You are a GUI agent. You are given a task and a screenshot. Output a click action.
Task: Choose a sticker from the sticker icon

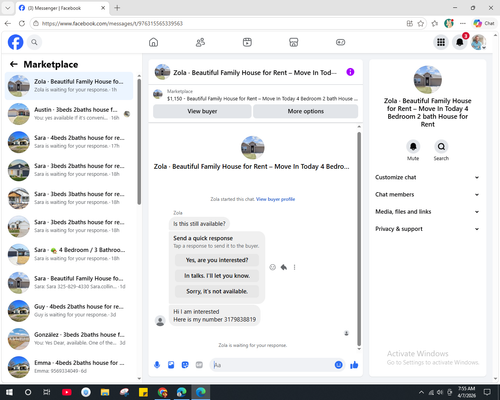pyautogui.click(x=185, y=365)
